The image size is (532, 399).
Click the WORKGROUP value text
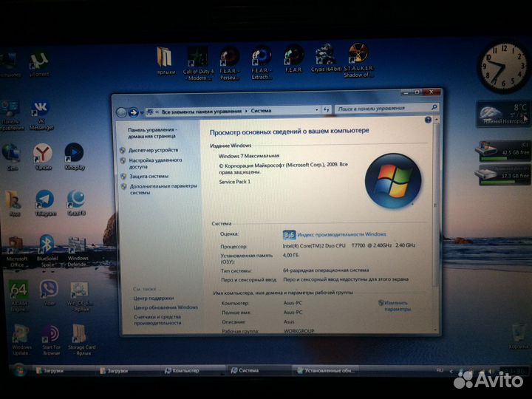299,330
